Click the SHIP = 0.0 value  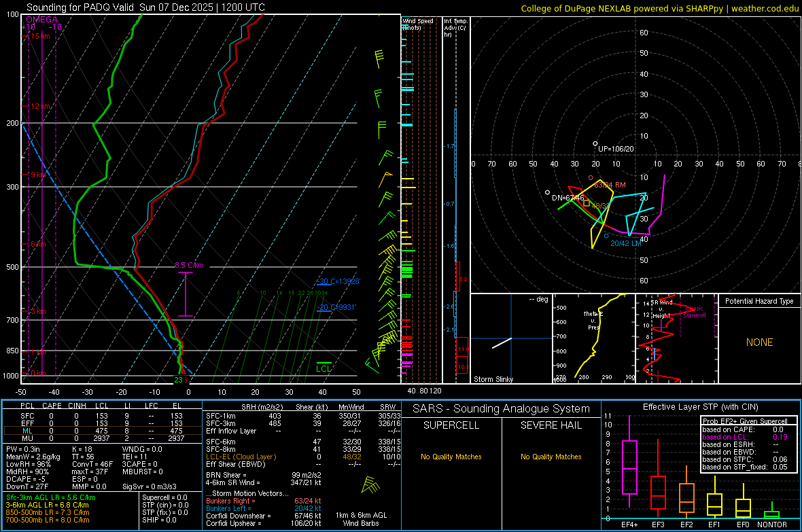coord(159,520)
